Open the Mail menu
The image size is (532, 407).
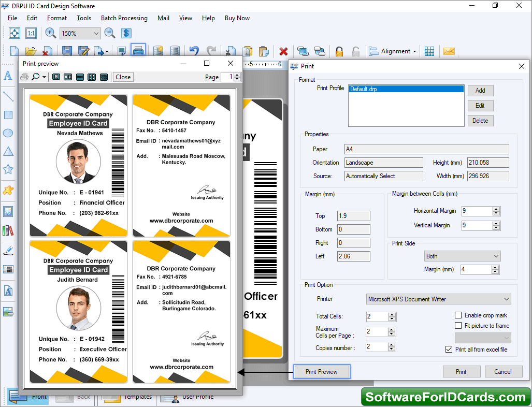pyautogui.click(x=163, y=18)
